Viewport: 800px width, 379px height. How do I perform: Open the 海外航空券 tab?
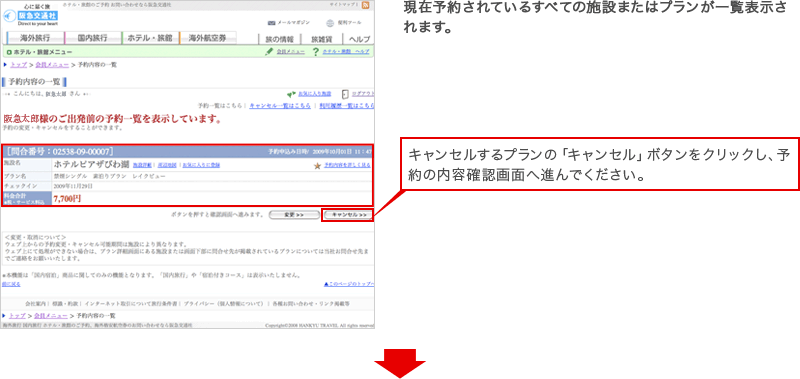click(208, 38)
